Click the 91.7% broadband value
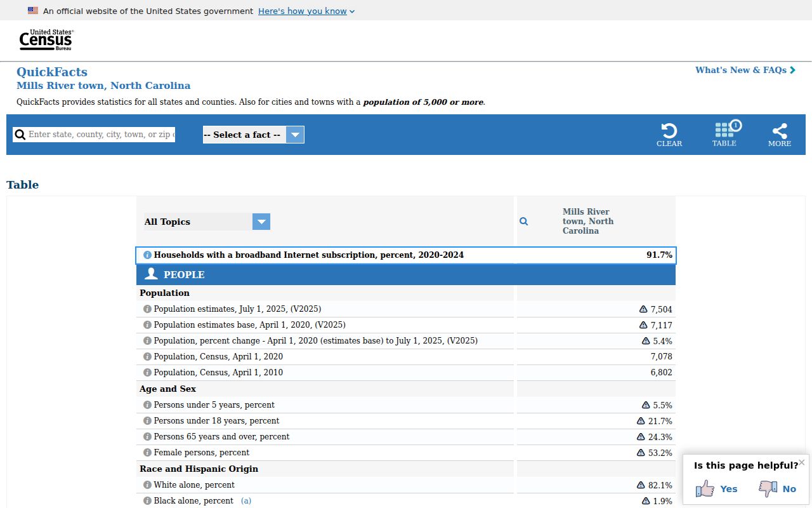 pos(659,255)
